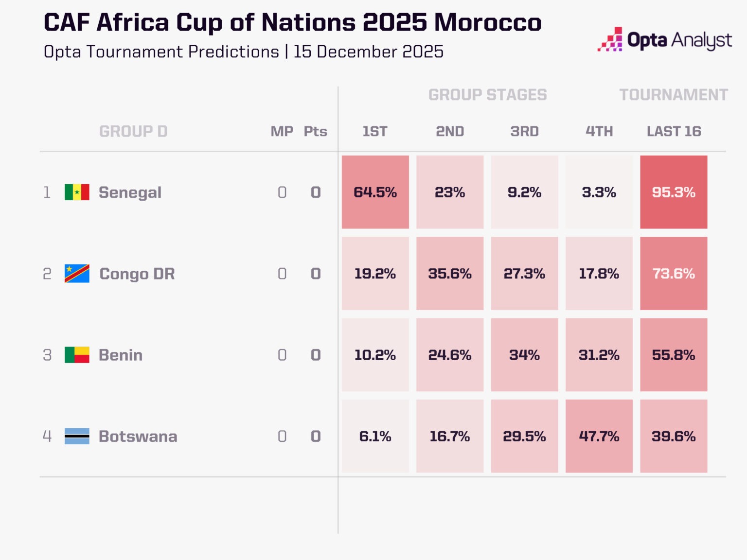The width and height of the screenshot is (747, 560).
Task: Click the Pts column header
Action: point(315,131)
